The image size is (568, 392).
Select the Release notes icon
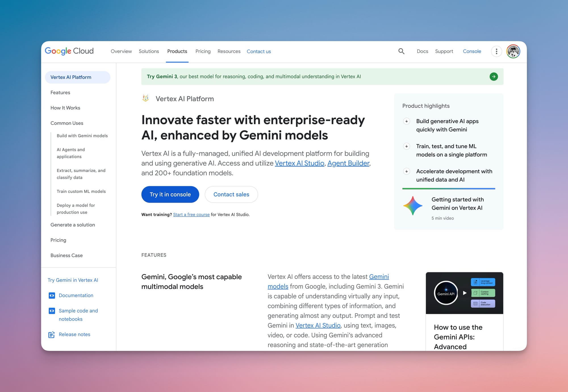[52, 334]
